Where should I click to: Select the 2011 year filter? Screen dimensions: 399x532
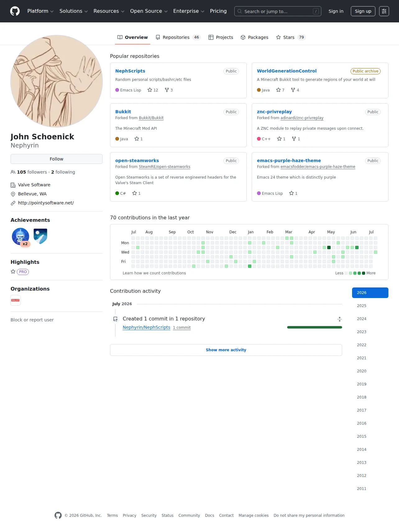coord(370,489)
